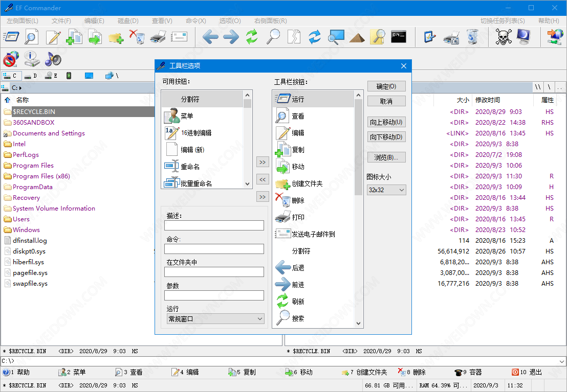The image size is (567, 392).
Task: Click the Browse 浏览(B)... button
Action: [386, 157]
